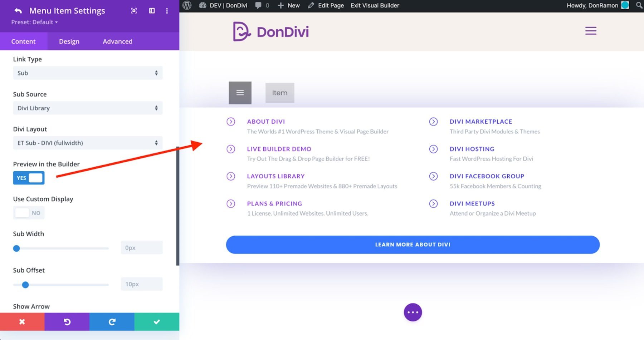This screenshot has width=644, height=340.
Task: Click the DIVI MEETUPS link
Action: pos(472,203)
